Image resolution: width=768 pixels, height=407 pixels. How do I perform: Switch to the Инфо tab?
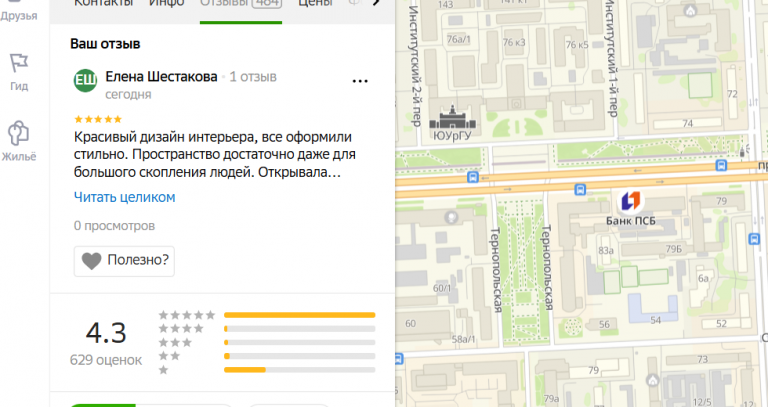(167, 4)
